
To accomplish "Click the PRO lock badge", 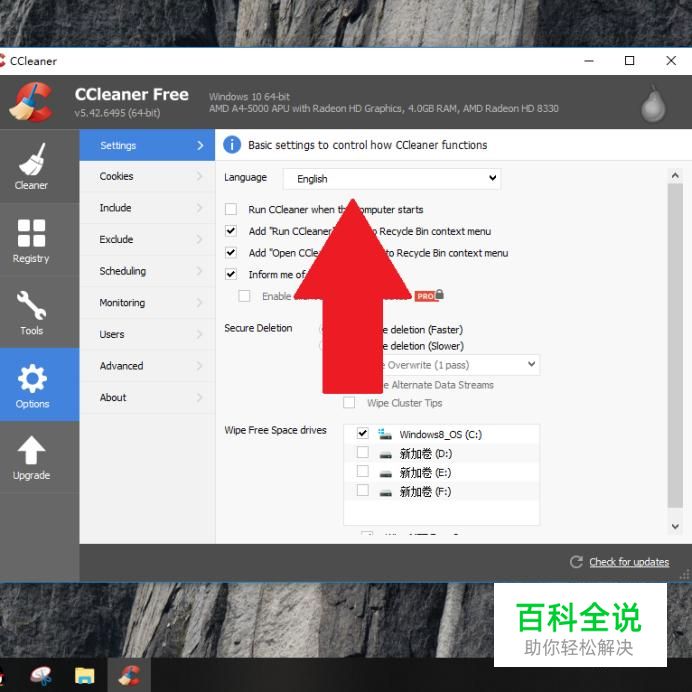I will pos(429,295).
